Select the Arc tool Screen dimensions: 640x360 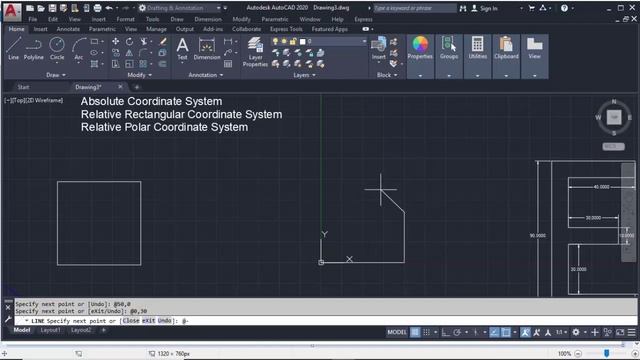[79, 49]
